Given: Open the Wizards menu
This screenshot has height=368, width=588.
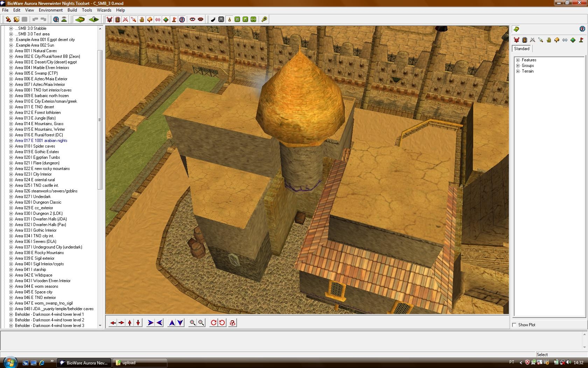Looking at the screenshot, I should pos(104,10).
